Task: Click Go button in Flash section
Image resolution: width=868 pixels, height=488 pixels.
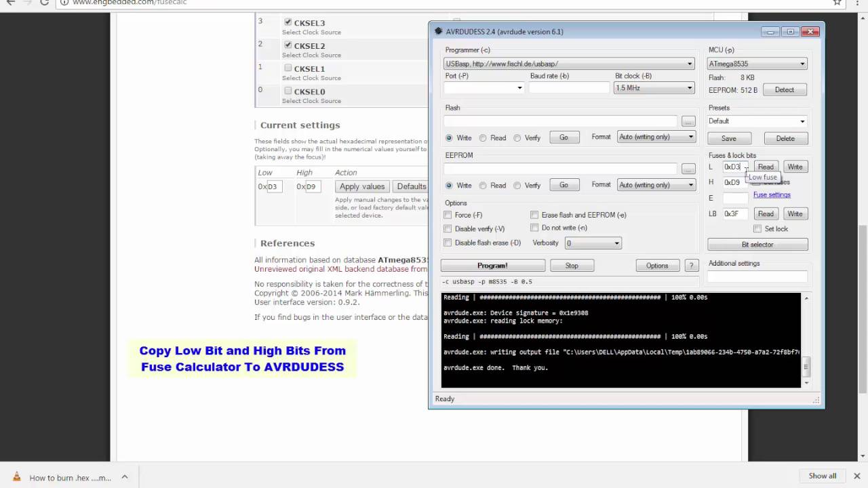Action: [x=564, y=137]
